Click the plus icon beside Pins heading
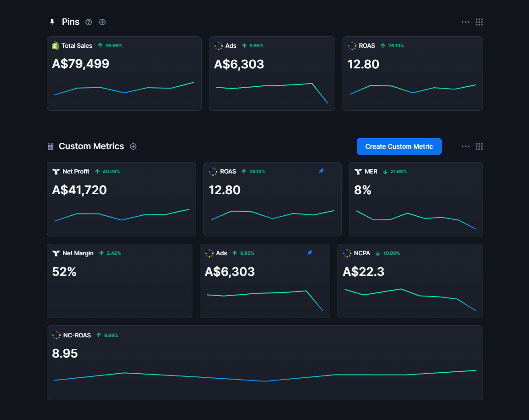Screen dimensions: 529x420 point(102,22)
